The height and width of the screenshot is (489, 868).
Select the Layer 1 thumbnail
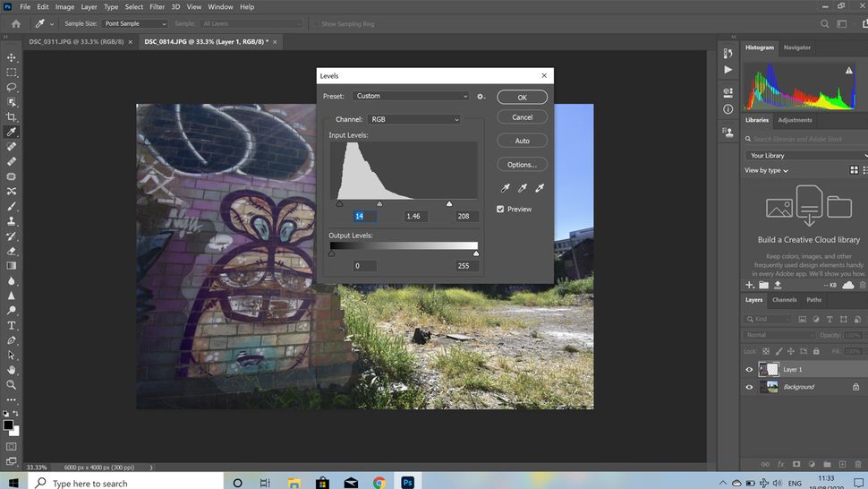(769, 369)
